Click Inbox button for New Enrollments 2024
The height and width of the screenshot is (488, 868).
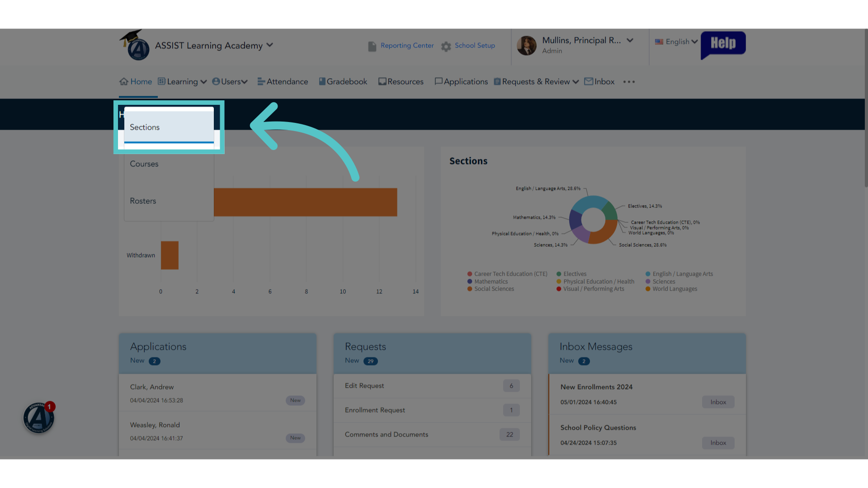tap(718, 402)
